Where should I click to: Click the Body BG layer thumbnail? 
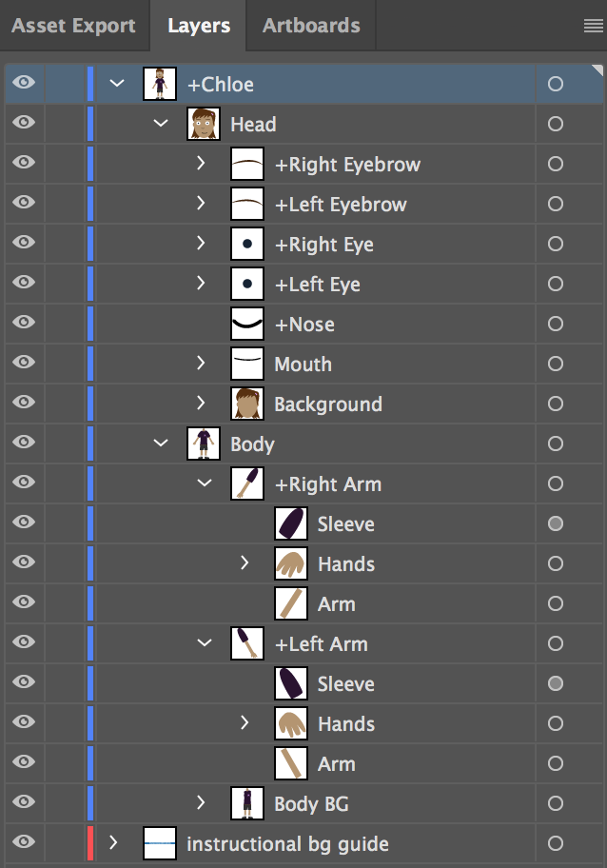pos(245,803)
